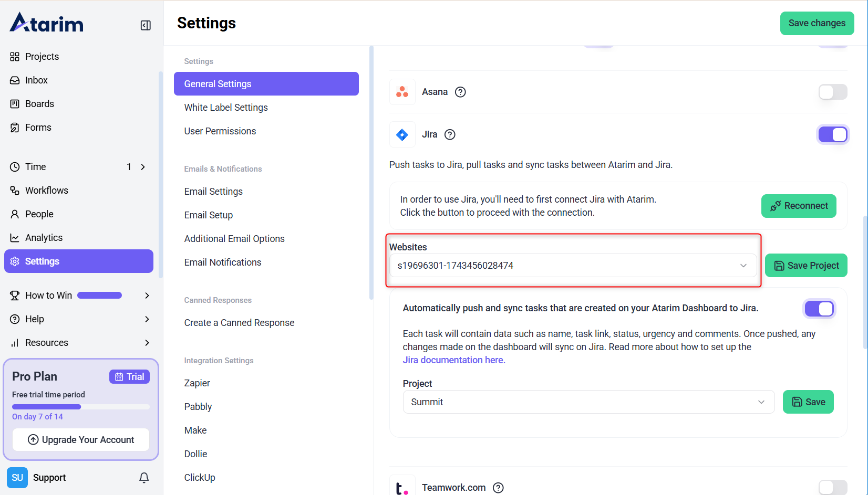
Task: Open White Label Settings
Action: (226, 108)
